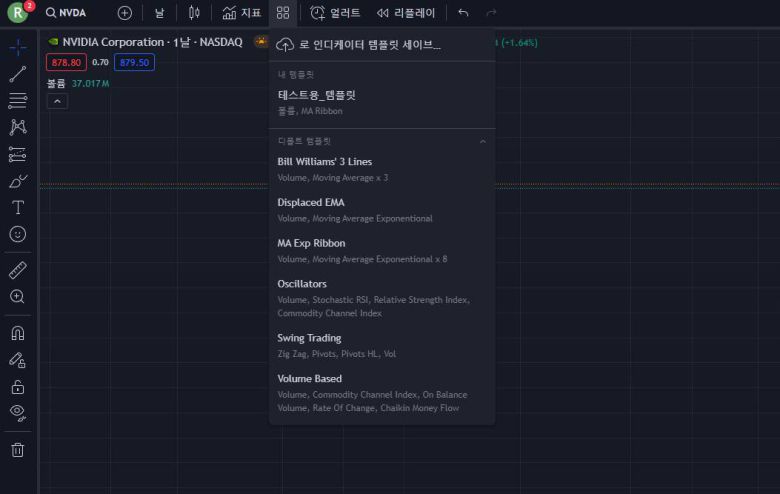
Task: Start bar replay (리플레이)
Action: [406, 13]
